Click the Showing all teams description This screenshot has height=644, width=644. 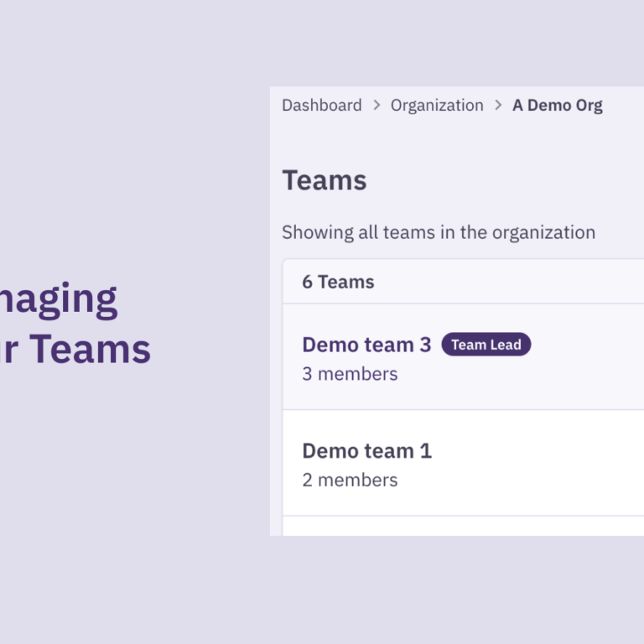point(438,232)
